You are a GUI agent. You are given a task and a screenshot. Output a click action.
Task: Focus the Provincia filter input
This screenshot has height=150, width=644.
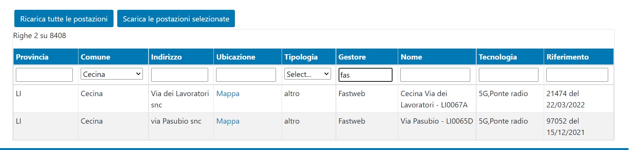click(44, 75)
